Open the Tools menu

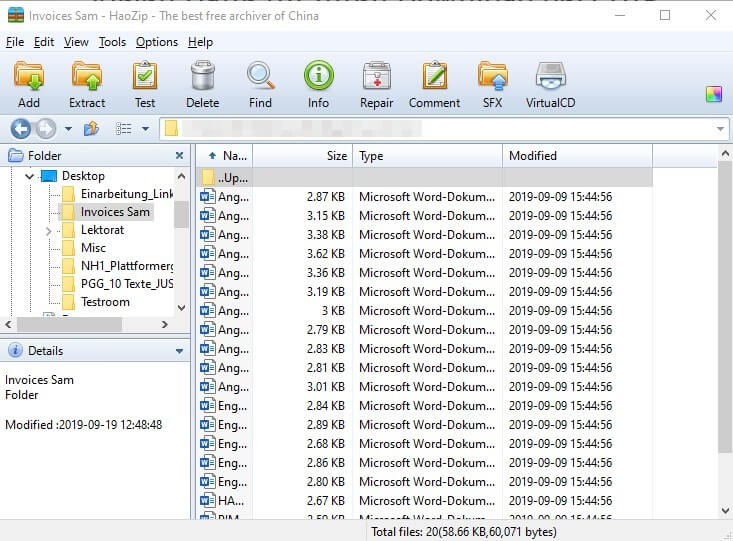(x=112, y=42)
